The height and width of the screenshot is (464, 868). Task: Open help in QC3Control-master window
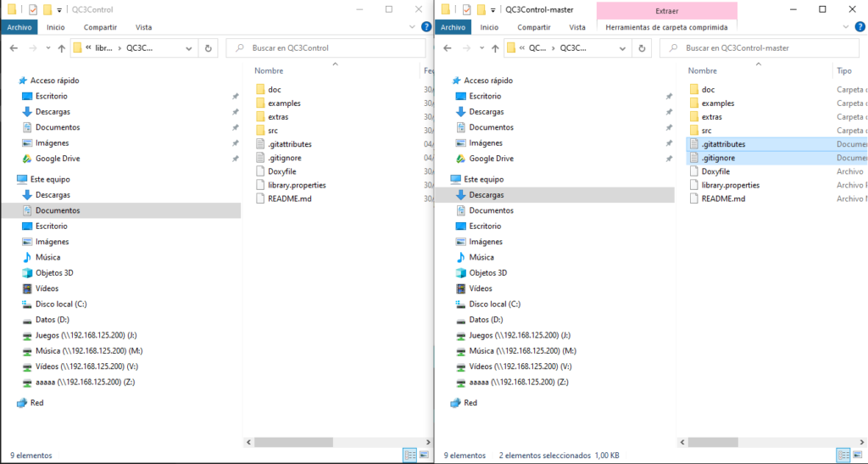(860, 26)
